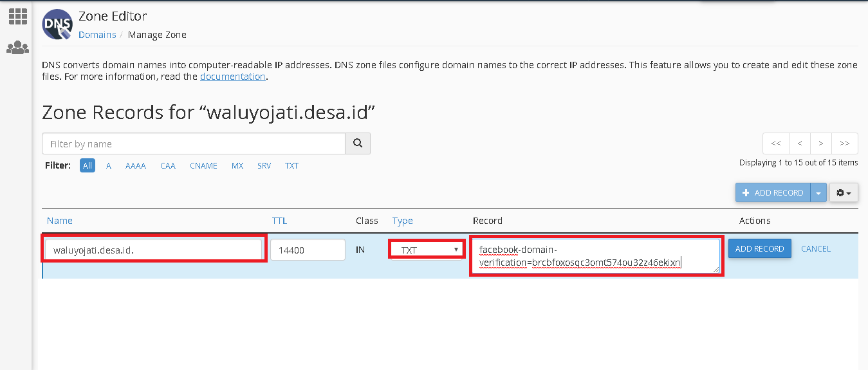The image size is (868, 370).
Task: Open the gear settings dropdown
Action: (844, 192)
